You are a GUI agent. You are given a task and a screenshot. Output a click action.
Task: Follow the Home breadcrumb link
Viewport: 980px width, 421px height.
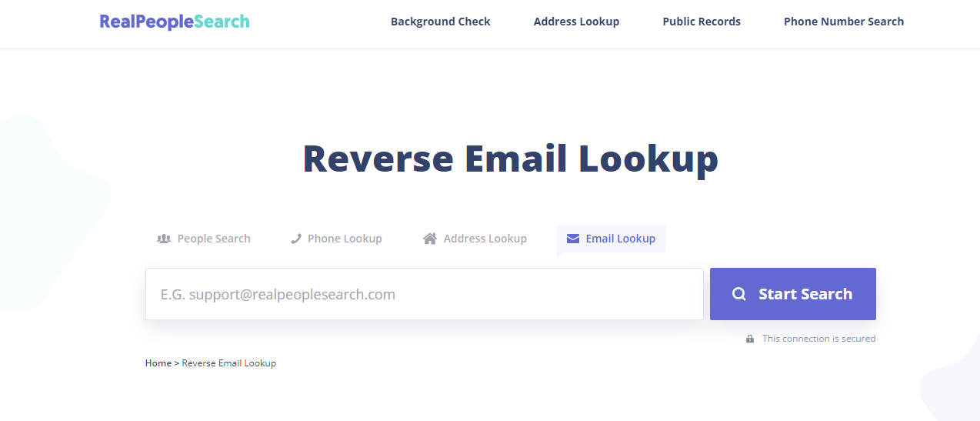[158, 363]
